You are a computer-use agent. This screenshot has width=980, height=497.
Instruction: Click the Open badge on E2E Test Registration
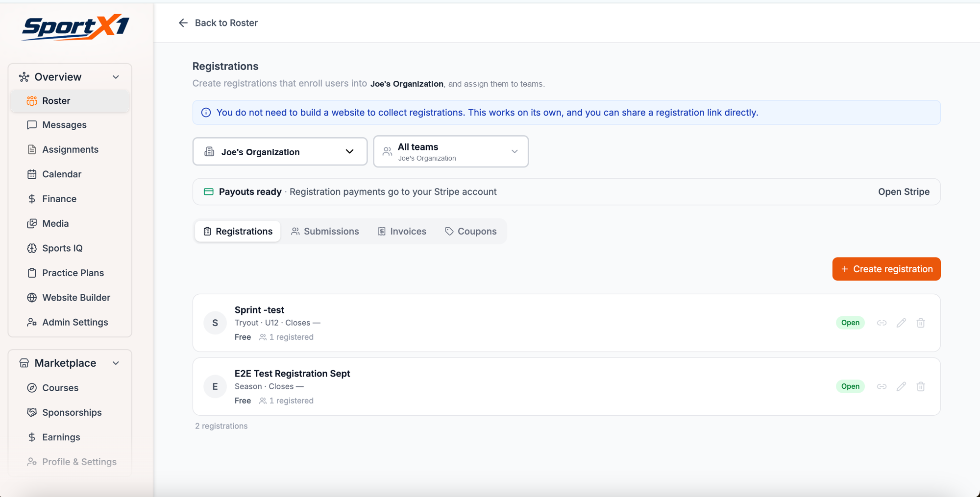850,386
